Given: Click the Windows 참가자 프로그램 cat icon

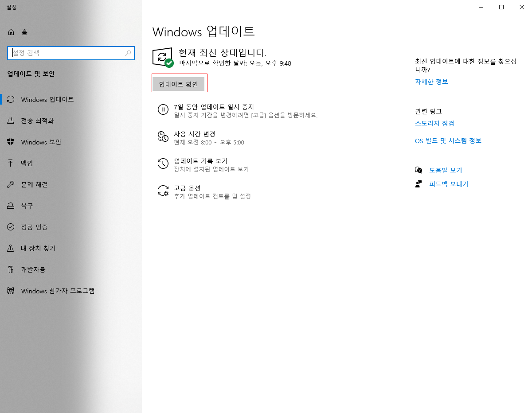Looking at the screenshot, I should [x=11, y=291].
